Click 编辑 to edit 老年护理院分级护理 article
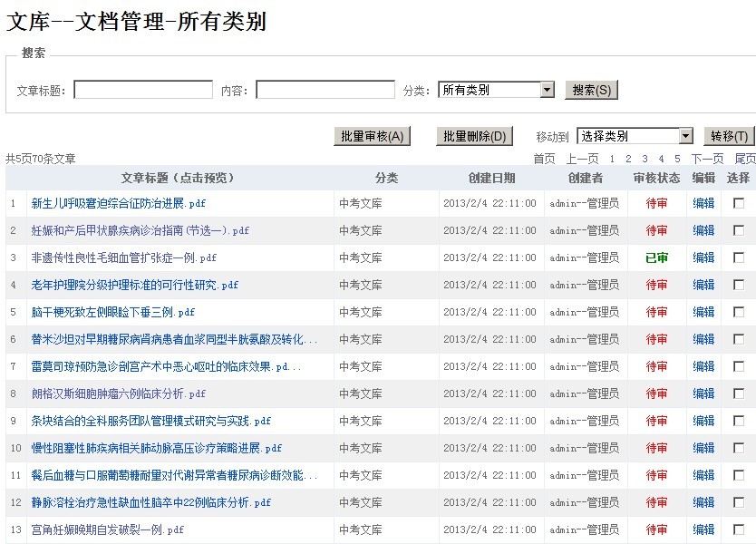 (703, 285)
